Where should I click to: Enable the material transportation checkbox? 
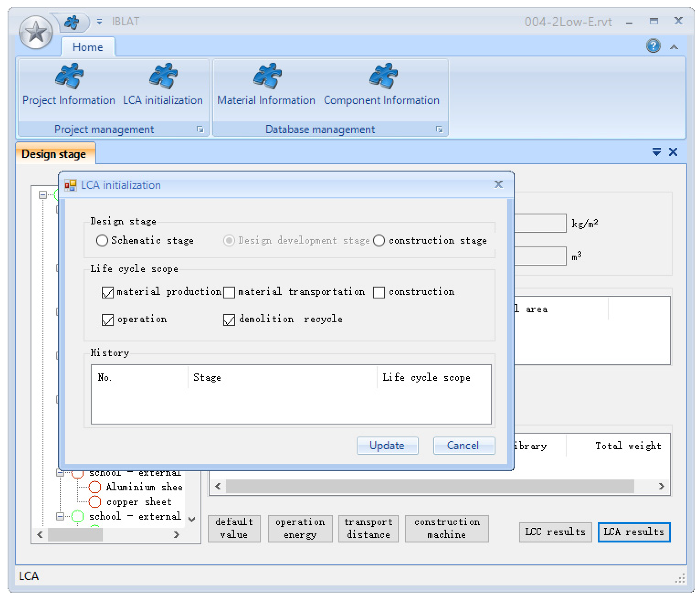pyautogui.click(x=229, y=292)
